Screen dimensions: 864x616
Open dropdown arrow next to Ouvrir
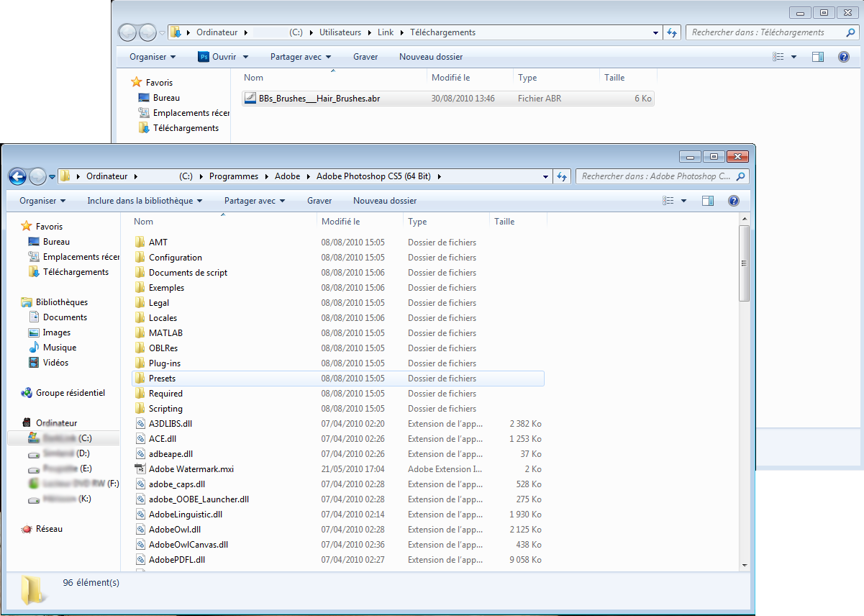coord(245,57)
